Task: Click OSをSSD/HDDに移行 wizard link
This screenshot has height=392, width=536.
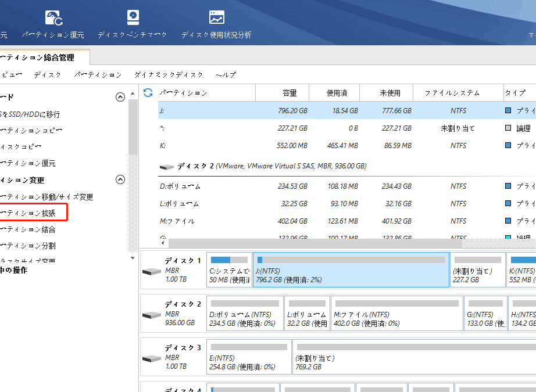Action: (x=30, y=114)
